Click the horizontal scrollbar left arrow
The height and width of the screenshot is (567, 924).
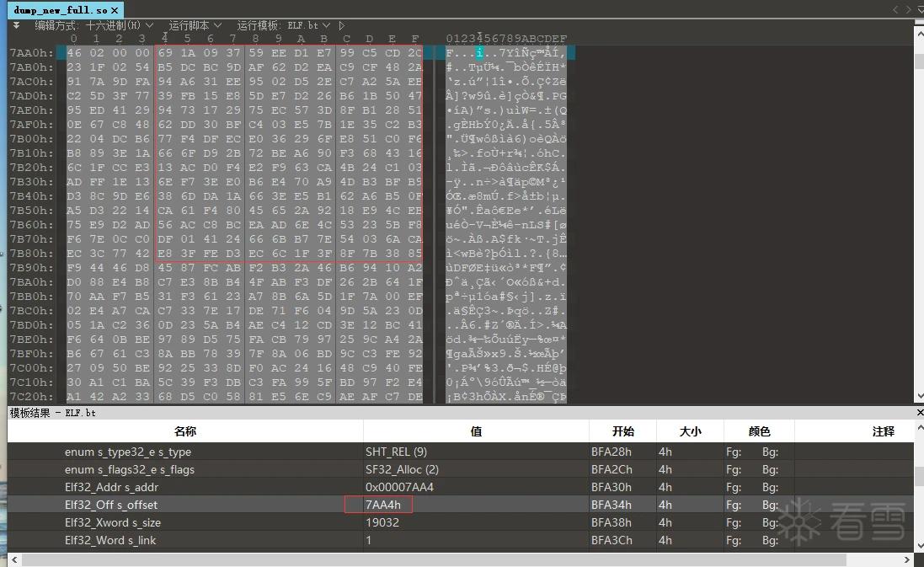(x=14, y=559)
